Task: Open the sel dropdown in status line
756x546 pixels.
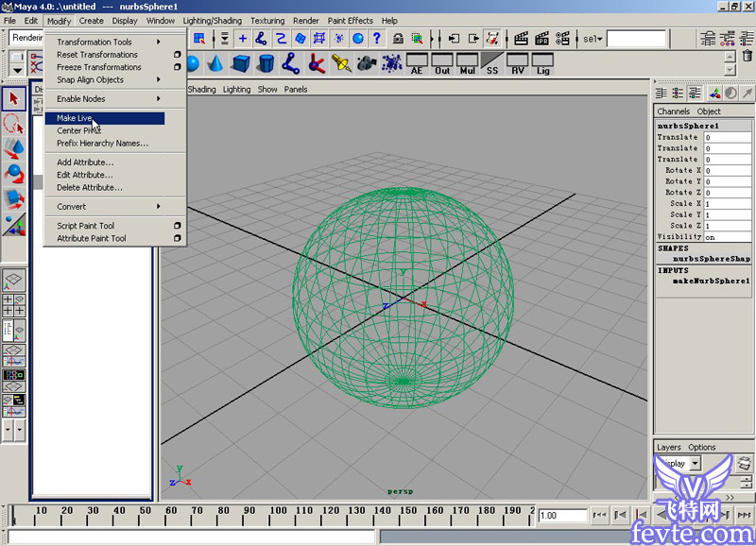Action: (591, 39)
